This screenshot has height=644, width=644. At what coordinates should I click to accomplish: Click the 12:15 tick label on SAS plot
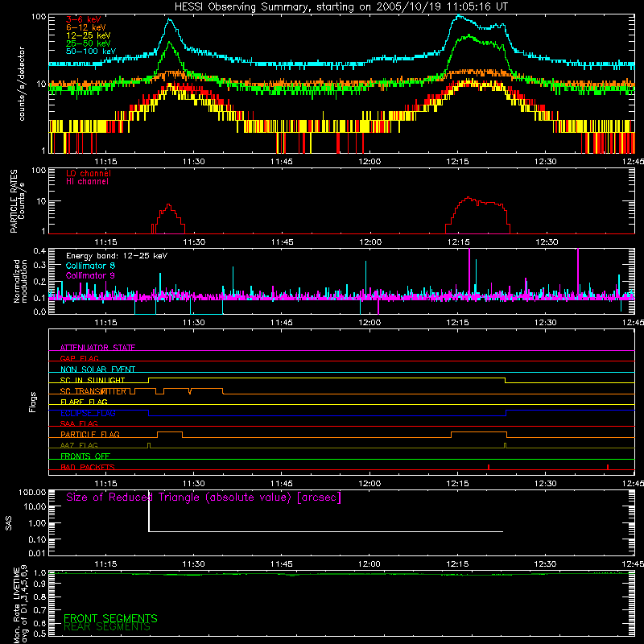tap(457, 564)
